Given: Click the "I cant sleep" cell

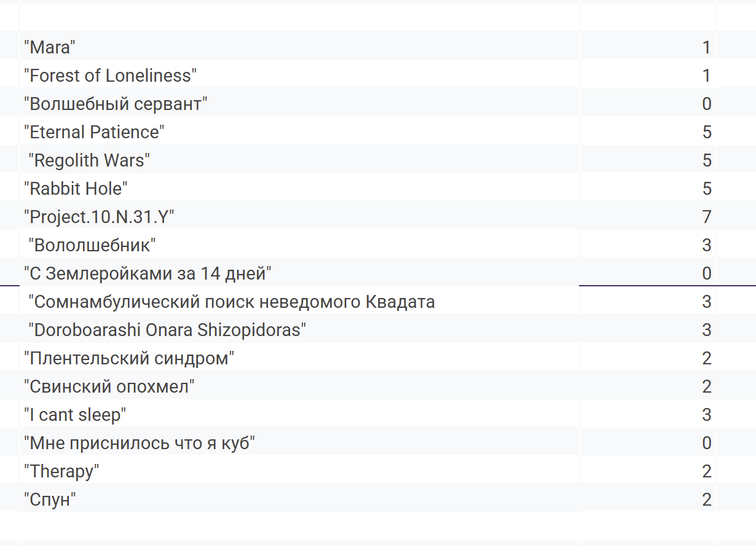Looking at the screenshot, I should point(299,414).
